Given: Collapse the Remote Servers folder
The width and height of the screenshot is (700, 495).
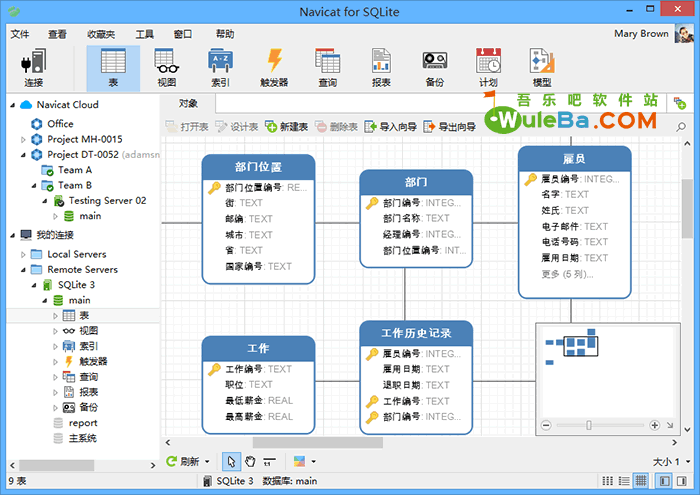Looking at the screenshot, I should [23, 270].
